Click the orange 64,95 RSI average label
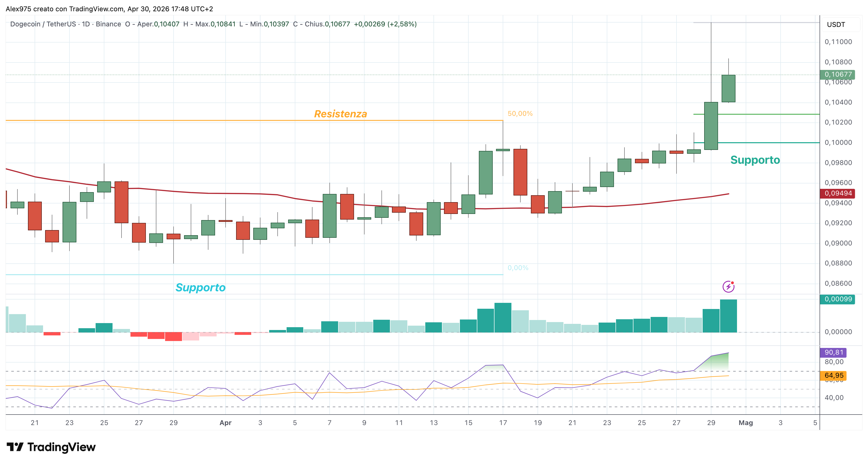The width and height of the screenshot is (868, 464). click(x=833, y=375)
